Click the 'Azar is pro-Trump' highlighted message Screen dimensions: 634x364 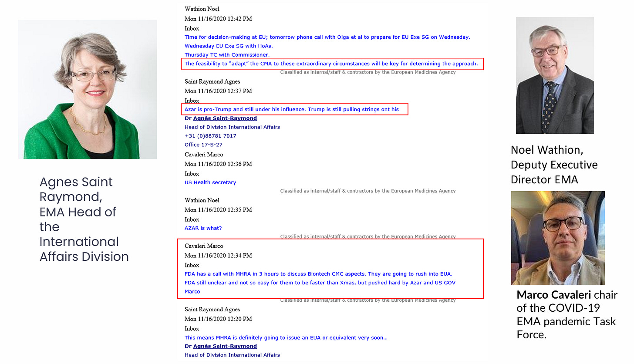(x=292, y=109)
